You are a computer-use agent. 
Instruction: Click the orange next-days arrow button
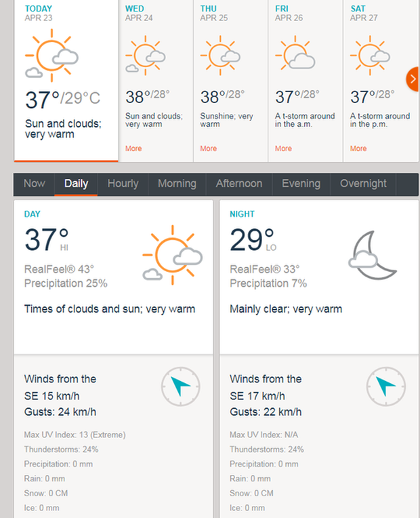pyautogui.click(x=413, y=79)
